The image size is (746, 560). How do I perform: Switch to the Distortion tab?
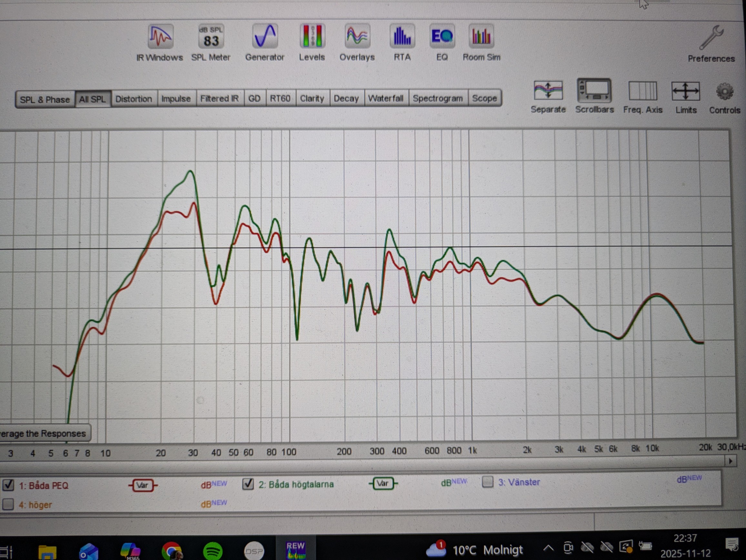point(134,99)
